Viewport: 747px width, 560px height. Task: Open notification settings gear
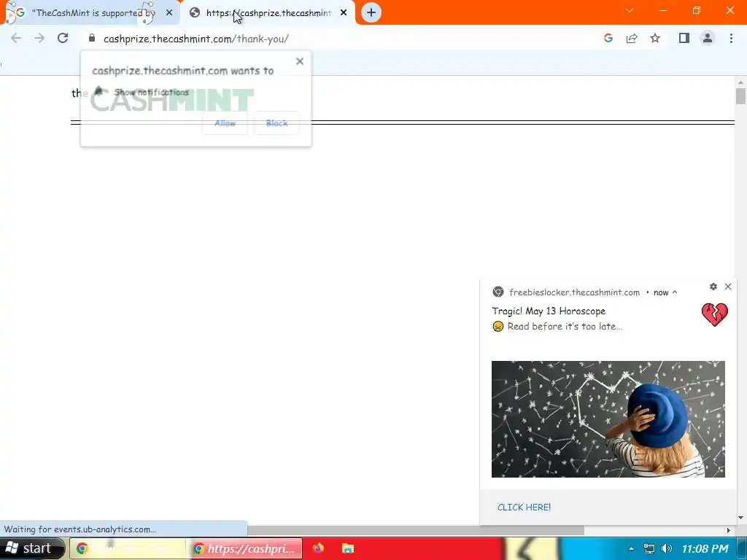(713, 286)
